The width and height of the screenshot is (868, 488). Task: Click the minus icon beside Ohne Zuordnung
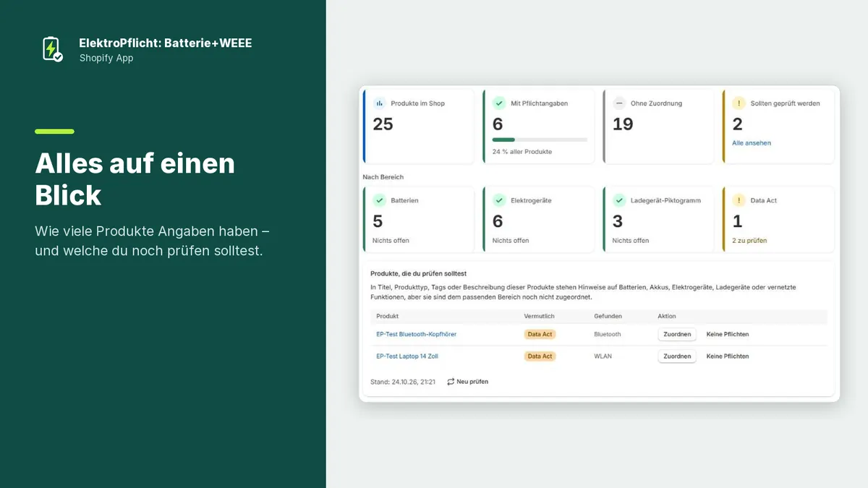click(619, 103)
